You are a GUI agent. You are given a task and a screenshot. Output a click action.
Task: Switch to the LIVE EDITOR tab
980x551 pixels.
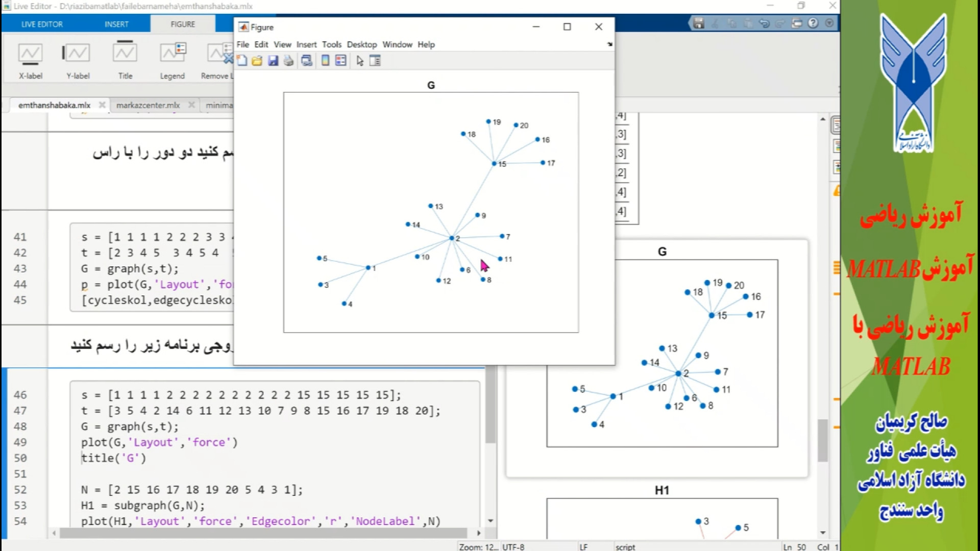pyautogui.click(x=42, y=24)
